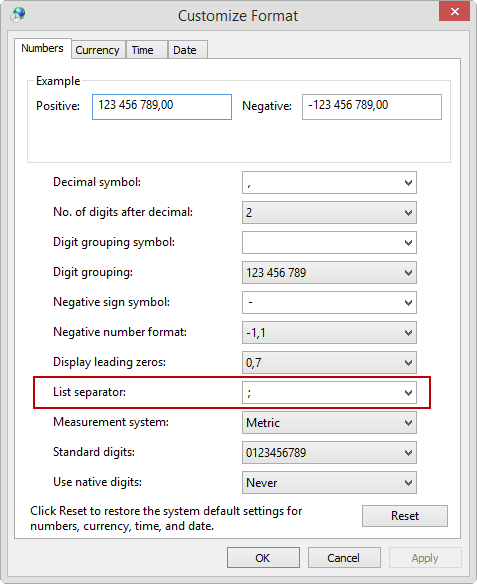Expand the Negative sign symbol dropdown

tap(329, 302)
